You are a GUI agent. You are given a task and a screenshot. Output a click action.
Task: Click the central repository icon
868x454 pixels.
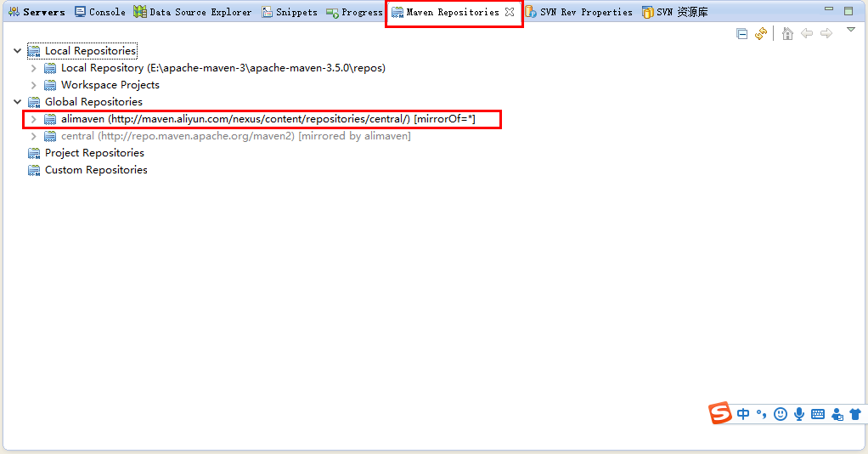coord(50,136)
